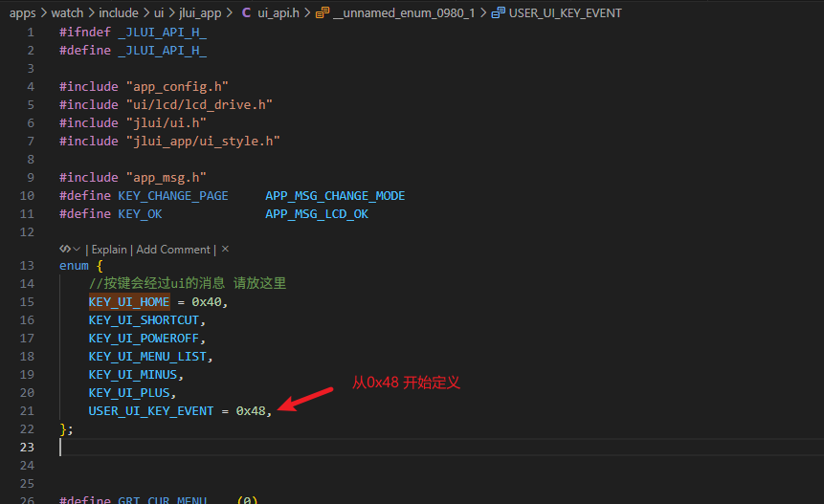Select __unnamed_enum_0980_1 in the breadcrumb
Viewport: 824px width, 504px height.
pyautogui.click(x=404, y=12)
